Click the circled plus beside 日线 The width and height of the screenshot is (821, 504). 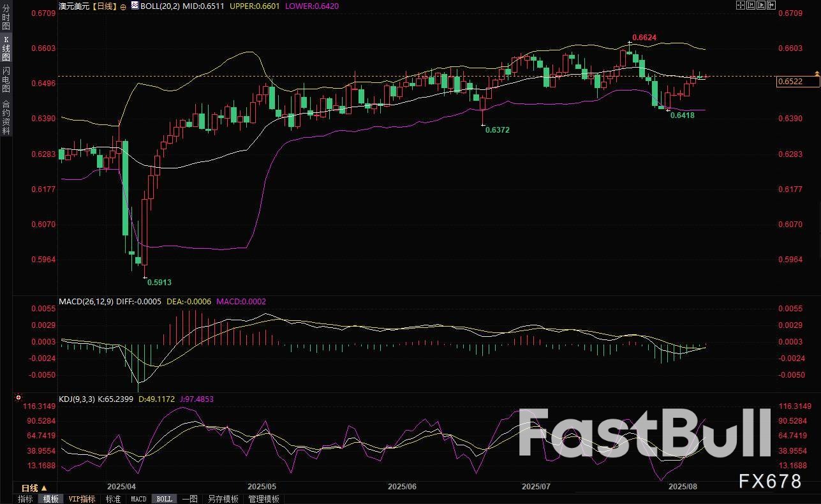(123, 6)
